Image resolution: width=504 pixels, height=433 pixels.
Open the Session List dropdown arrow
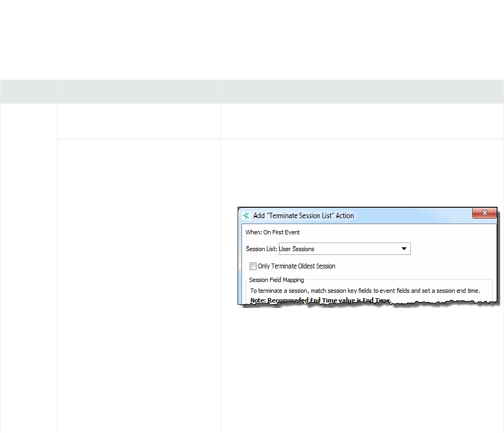tap(404, 249)
